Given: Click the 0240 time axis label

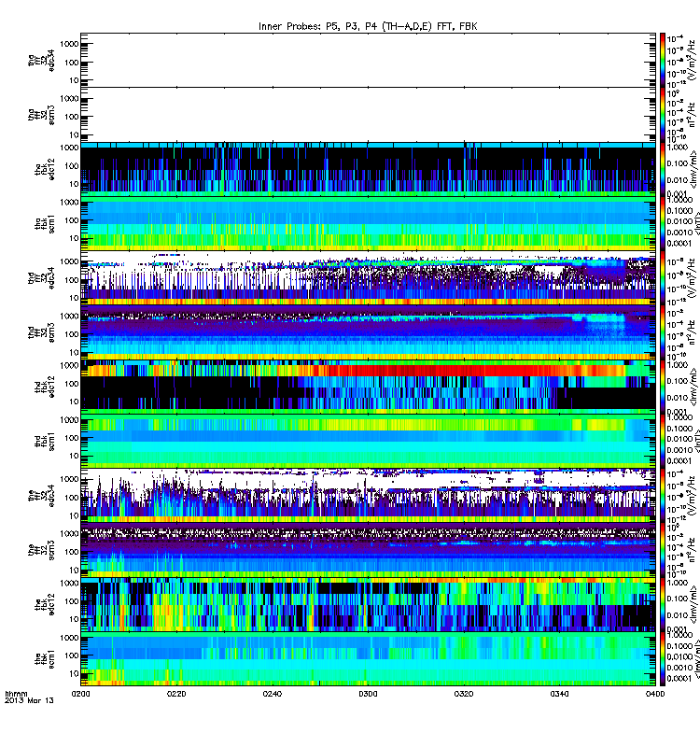Looking at the screenshot, I should click(272, 694).
